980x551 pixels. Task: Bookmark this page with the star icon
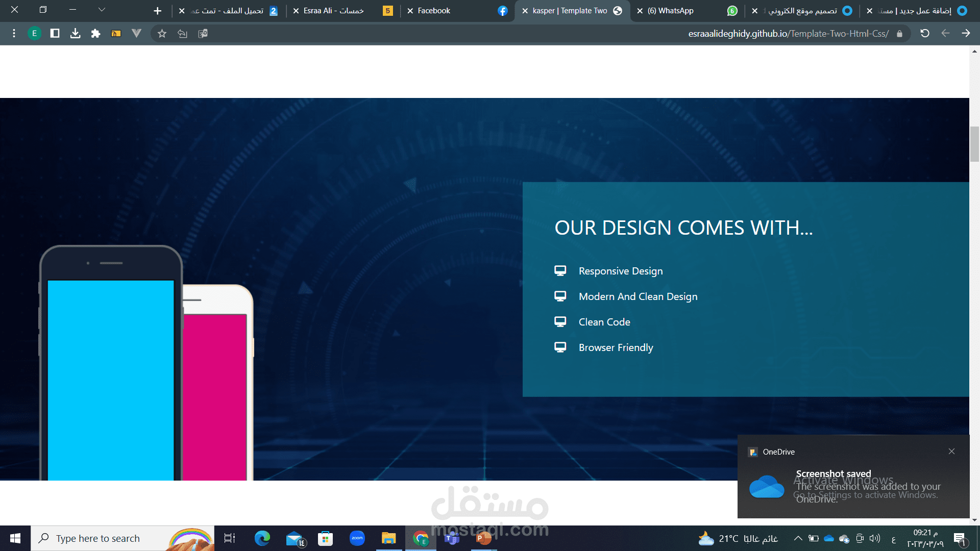pos(162,34)
